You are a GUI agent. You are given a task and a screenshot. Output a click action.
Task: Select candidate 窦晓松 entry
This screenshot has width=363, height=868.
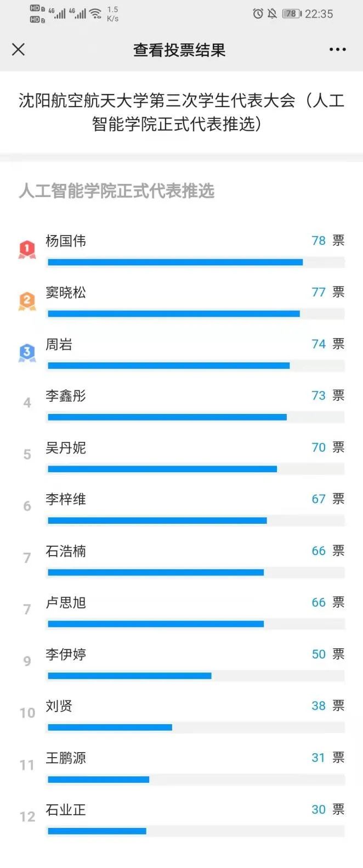tap(66, 293)
